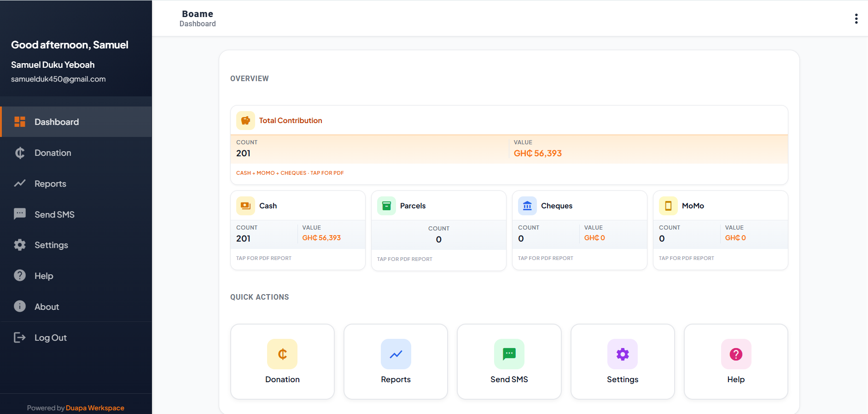Click the Reports quick action label
The image size is (868, 414).
pyautogui.click(x=396, y=379)
